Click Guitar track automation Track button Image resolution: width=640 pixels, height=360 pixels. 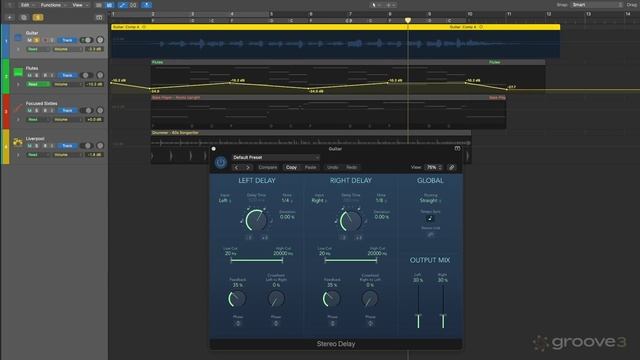tap(67, 40)
